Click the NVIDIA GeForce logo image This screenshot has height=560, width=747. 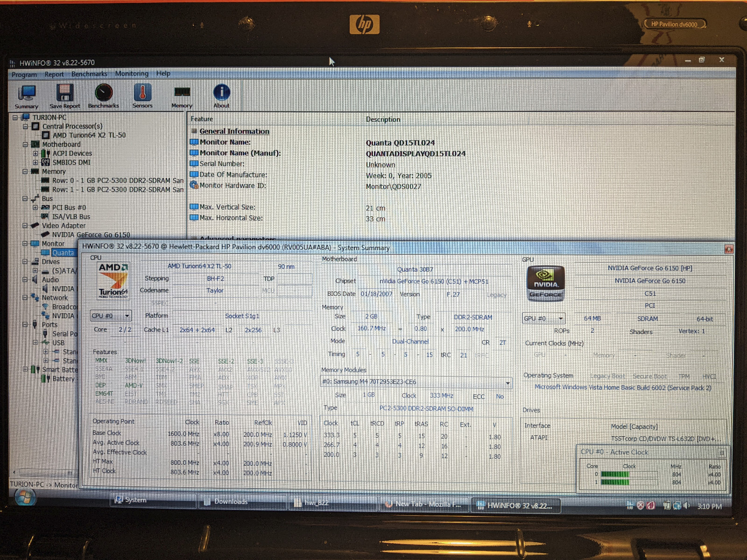(545, 283)
